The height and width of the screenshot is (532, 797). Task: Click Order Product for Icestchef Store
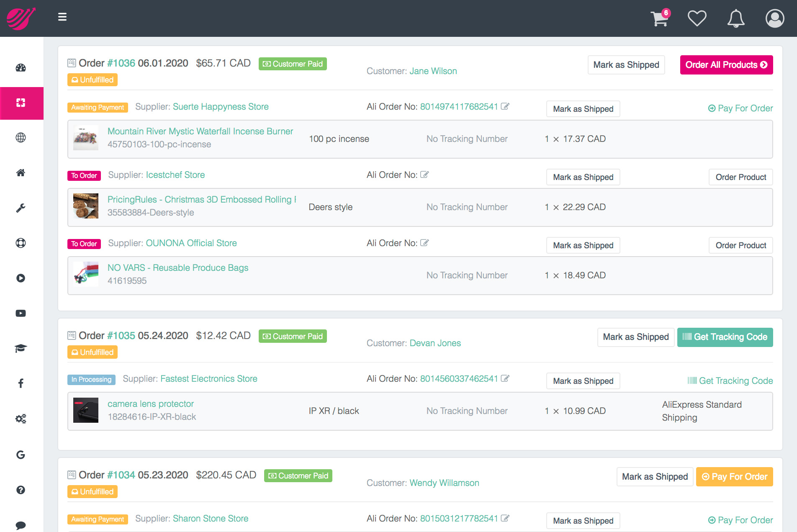pos(741,177)
